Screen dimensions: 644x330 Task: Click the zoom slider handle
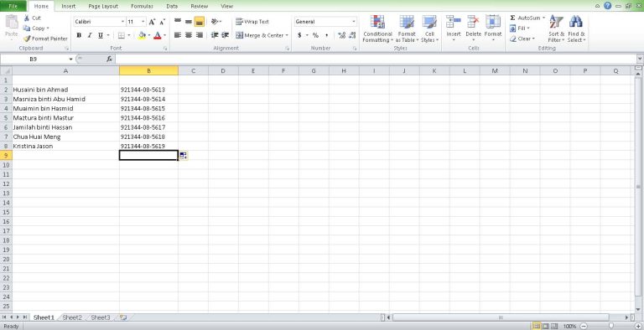click(x=611, y=326)
